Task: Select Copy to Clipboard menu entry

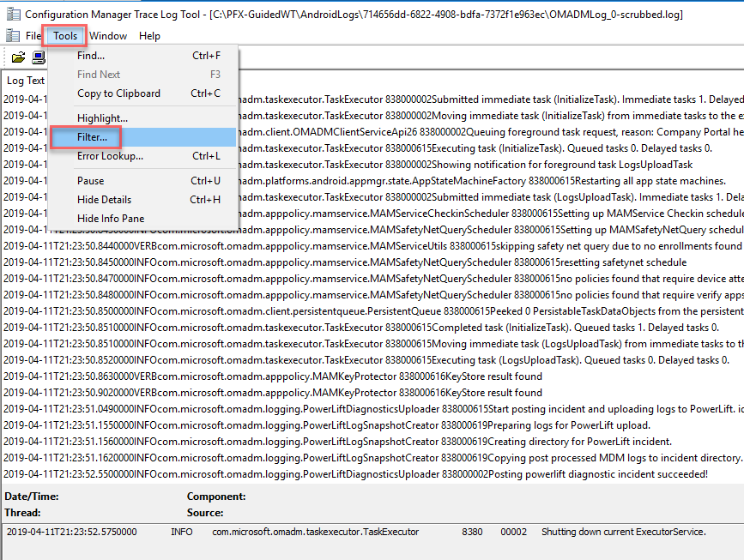Action: click(142, 93)
